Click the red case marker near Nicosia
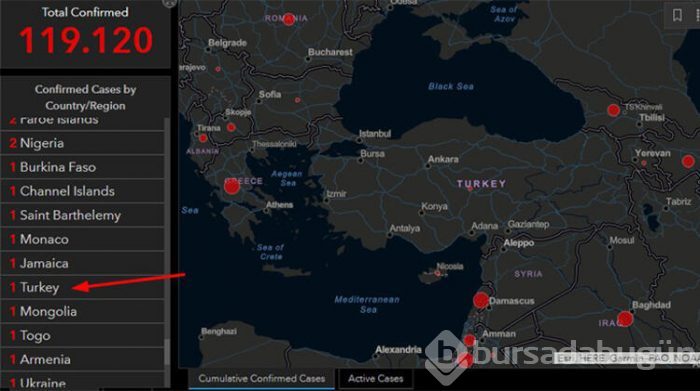700x391 pixels. (x=438, y=273)
